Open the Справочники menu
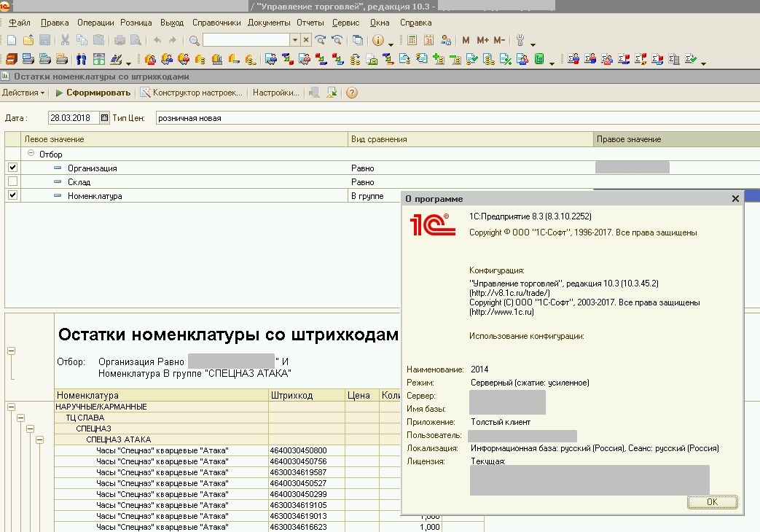 pyautogui.click(x=216, y=23)
